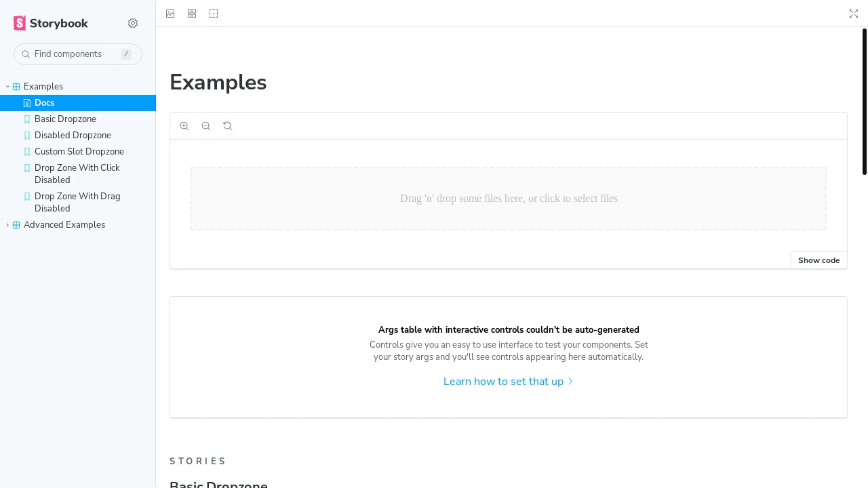Viewport: 868px width, 488px height.
Task: Click the page vertical scrollbar thumb
Action: (x=865, y=102)
